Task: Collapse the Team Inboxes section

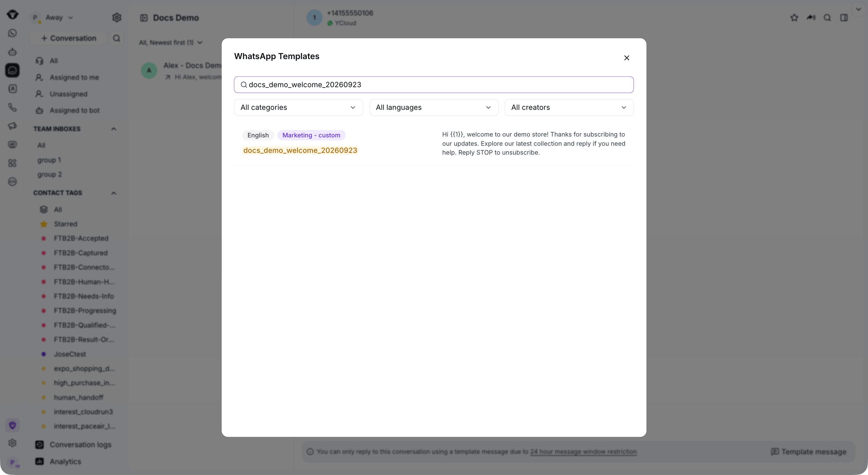Action: tap(114, 129)
